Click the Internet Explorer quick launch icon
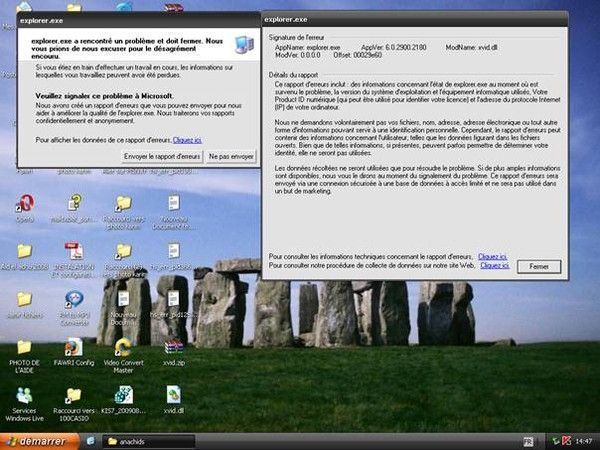 pos(91,441)
